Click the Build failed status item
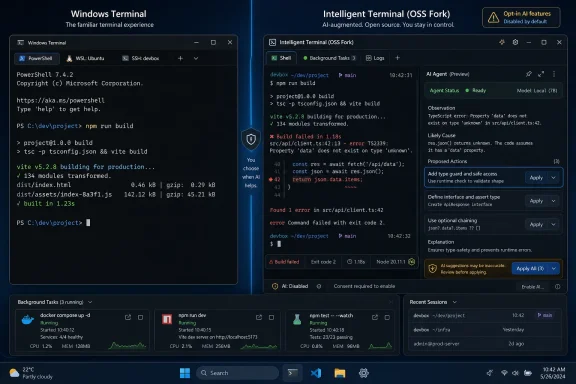The width and height of the screenshot is (576, 384). 284,262
